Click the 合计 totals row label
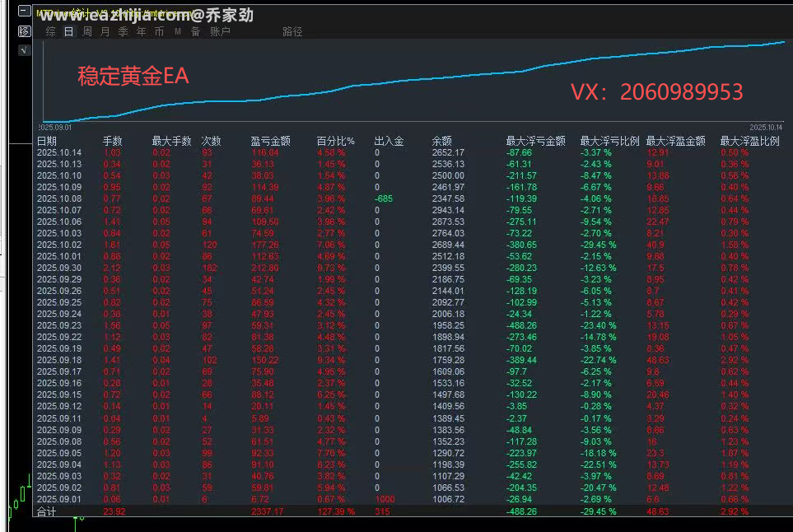This screenshot has width=793, height=532. click(x=47, y=511)
